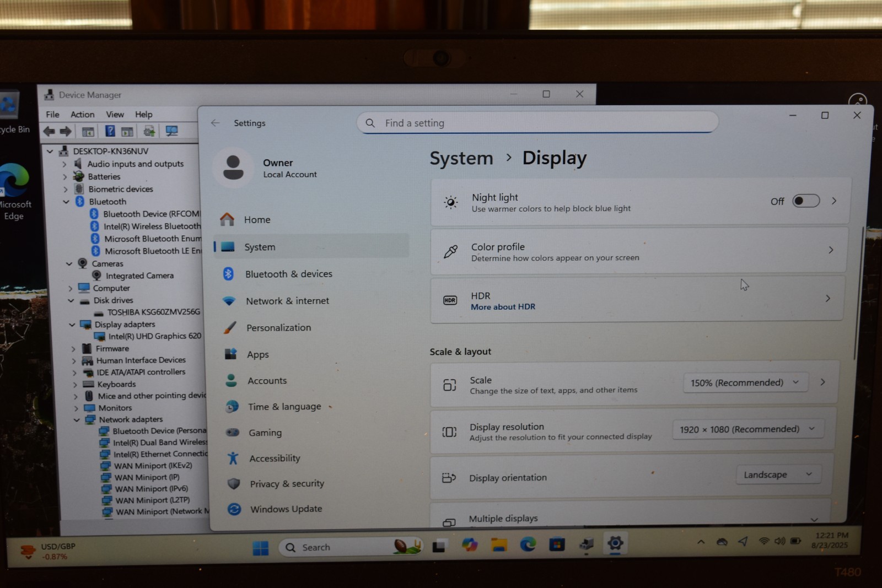Select WAN Miniport (IKEv2) adapter

coord(147,466)
